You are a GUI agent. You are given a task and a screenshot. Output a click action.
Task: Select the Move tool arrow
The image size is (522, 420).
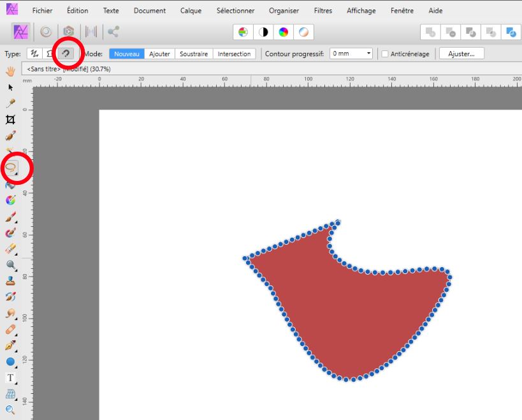[x=11, y=87]
